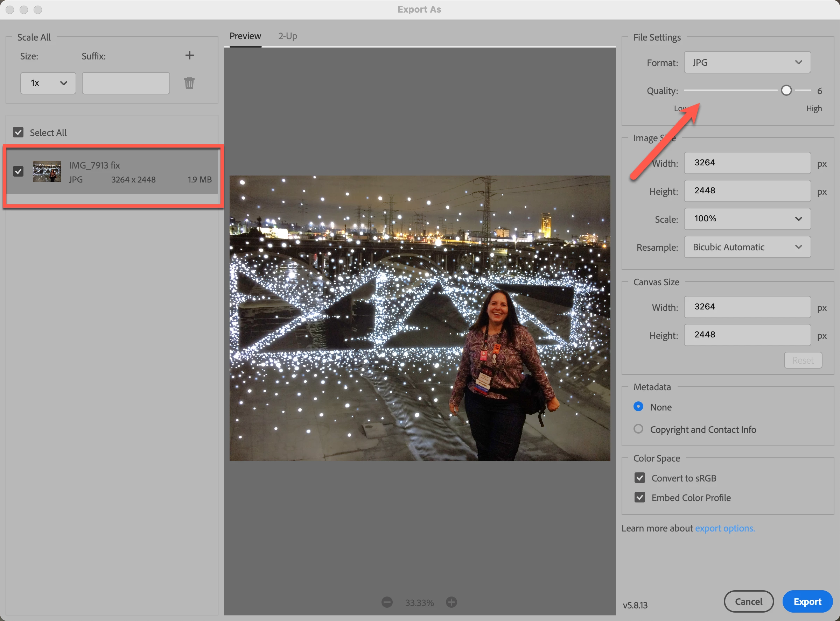Image resolution: width=840 pixels, height=621 pixels.
Task: Open the Scale 100% dropdown
Action: pyautogui.click(x=747, y=219)
